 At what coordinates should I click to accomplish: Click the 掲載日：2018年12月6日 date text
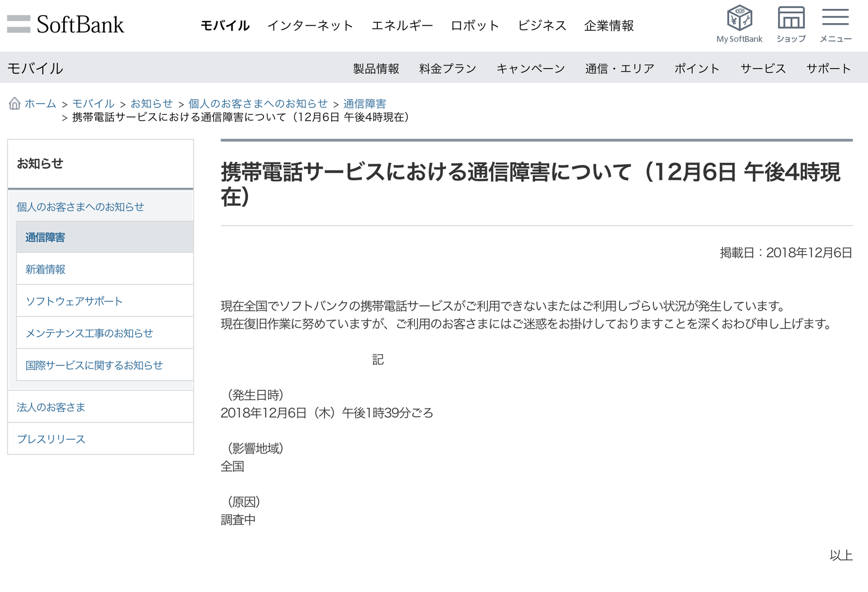click(x=786, y=253)
